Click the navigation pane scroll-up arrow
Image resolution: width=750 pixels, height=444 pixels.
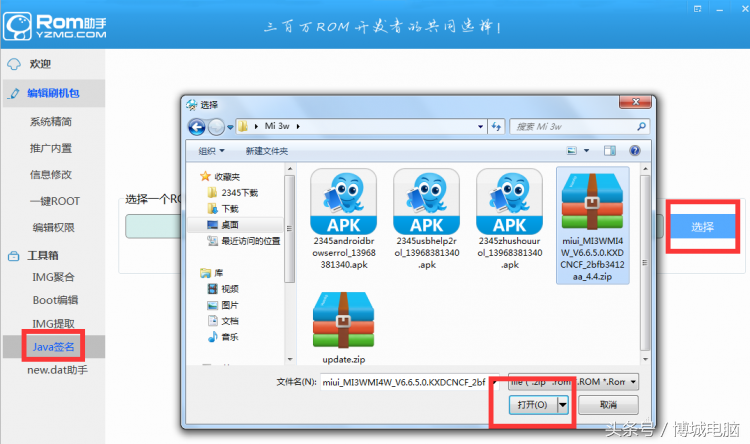(x=289, y=169)
